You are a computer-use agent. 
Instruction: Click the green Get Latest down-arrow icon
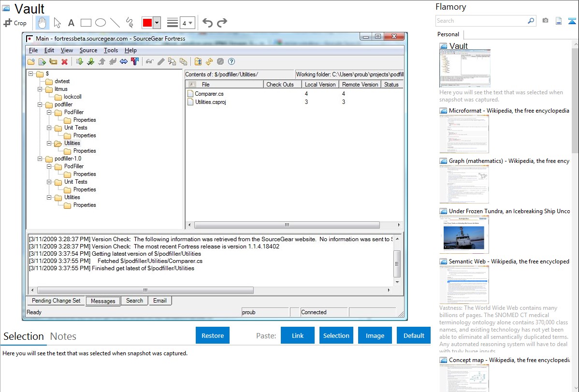click(79, 62)
